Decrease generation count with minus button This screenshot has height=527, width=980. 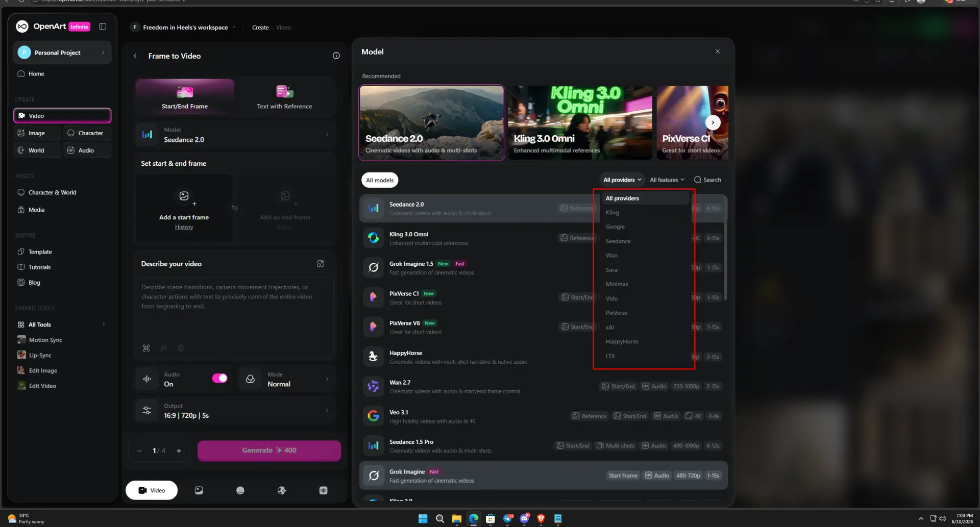[x=139, y=451]
